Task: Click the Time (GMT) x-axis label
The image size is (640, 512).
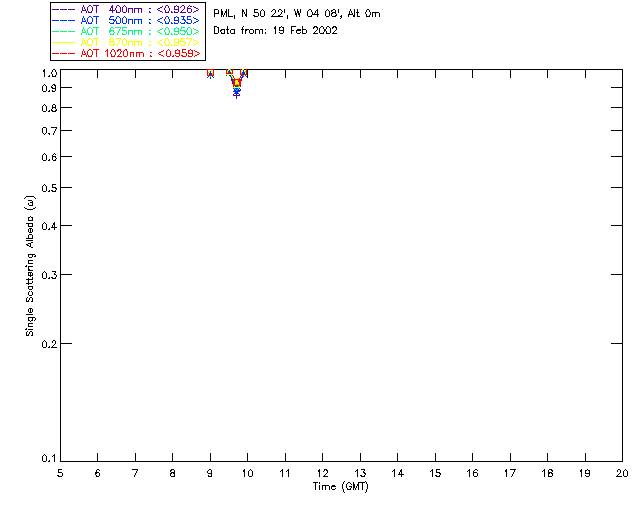Action: 341,486
